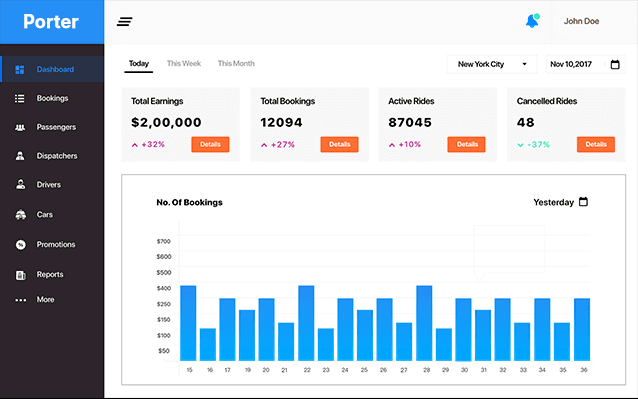638x399 pixels.
Task: Click down arrow beside -37%
Action: (520, 145)
